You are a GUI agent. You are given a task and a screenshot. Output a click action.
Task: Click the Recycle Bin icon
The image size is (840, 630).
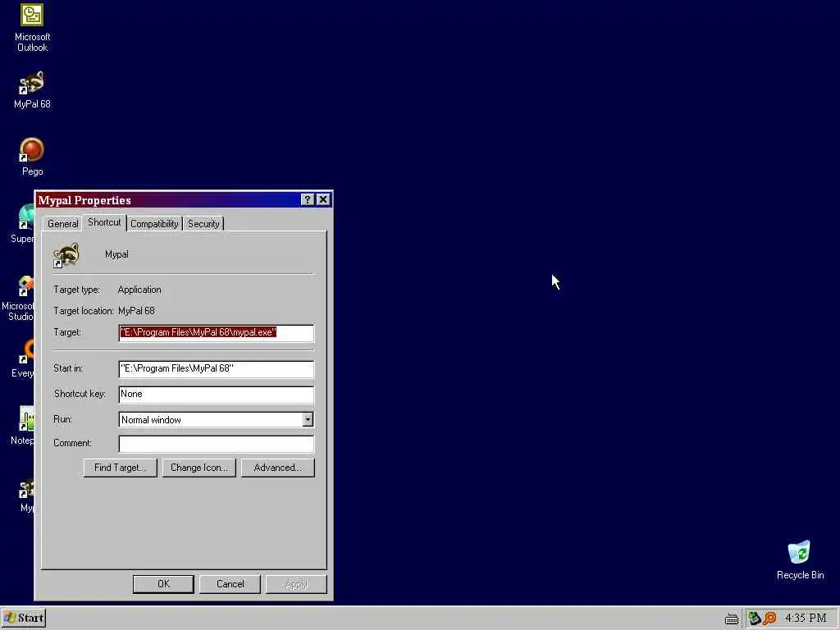coord(800,560)
